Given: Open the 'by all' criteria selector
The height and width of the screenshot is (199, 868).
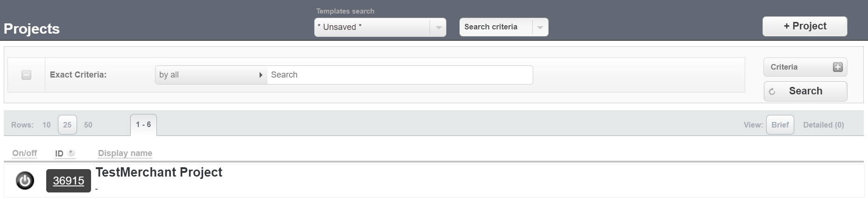Looking at the screenshot, I should click(211, 75).
